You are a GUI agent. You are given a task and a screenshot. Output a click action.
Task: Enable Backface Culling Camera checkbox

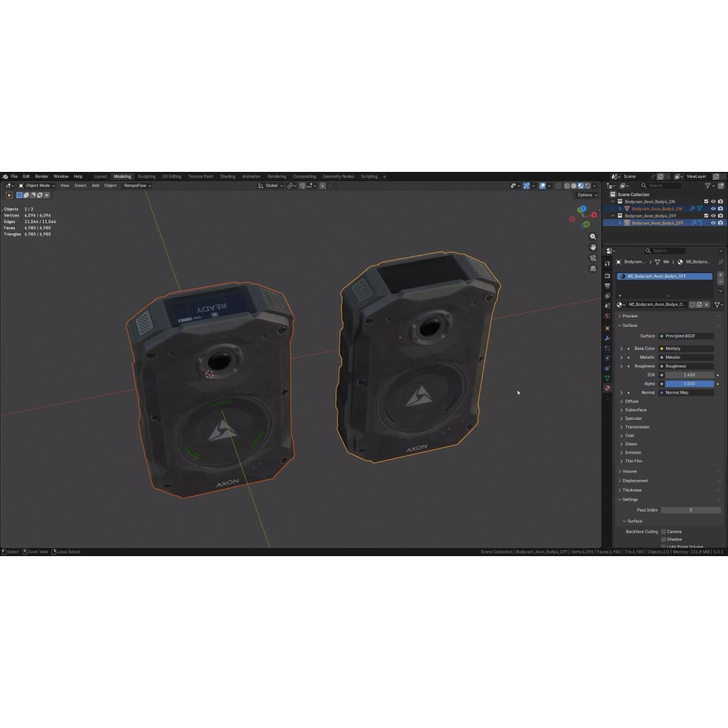pos(664,532)
